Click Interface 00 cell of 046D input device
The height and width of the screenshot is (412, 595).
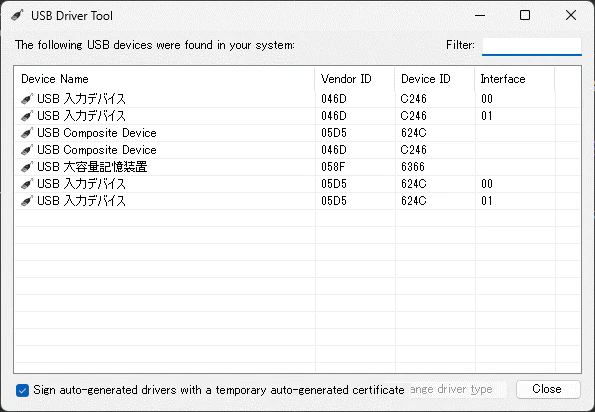487,99
